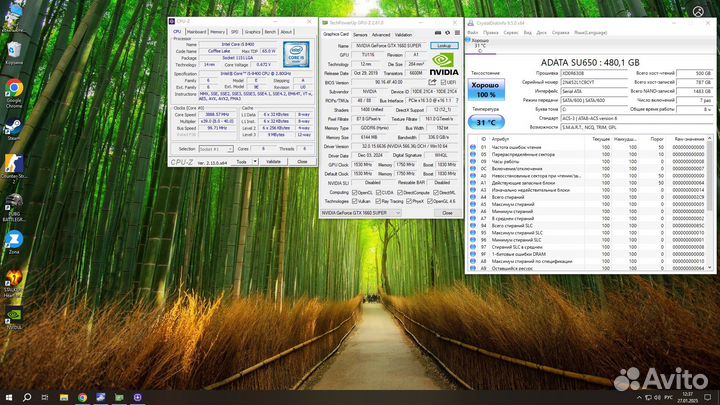Click the Lookup button in GPU-Z
This screenshot has height=405, width=720.
tap(444, 45)
